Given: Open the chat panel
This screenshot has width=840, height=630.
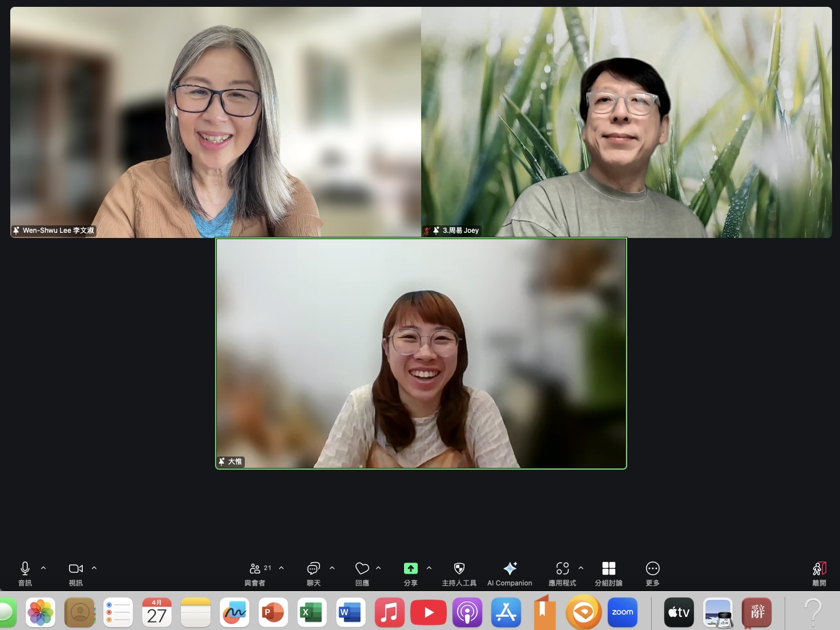Looking at the screenshot, I should (313, 568).
